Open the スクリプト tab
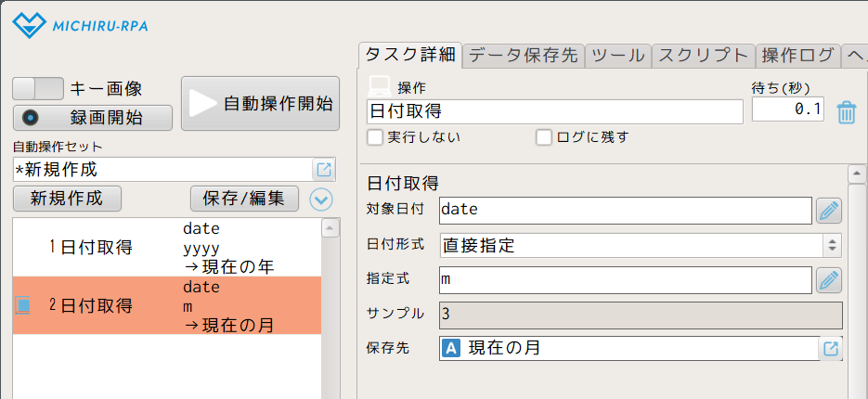868x399 pixels. (x=703, y=55)
